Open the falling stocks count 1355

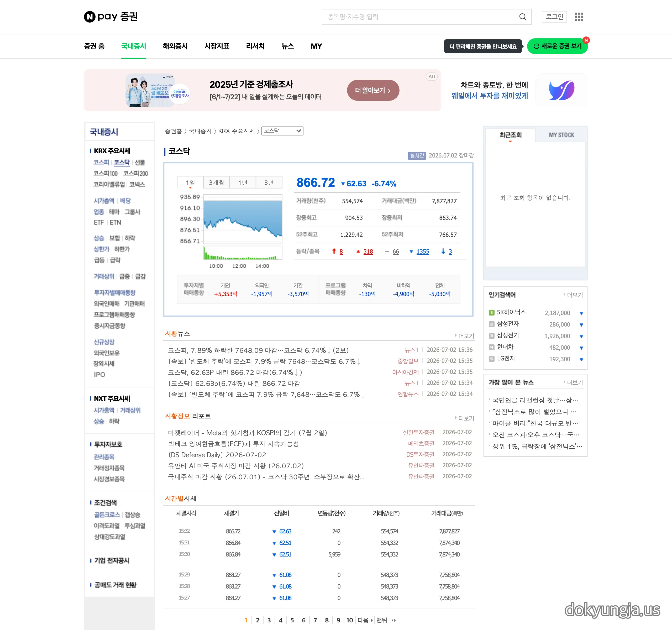[x=423, y=251]
